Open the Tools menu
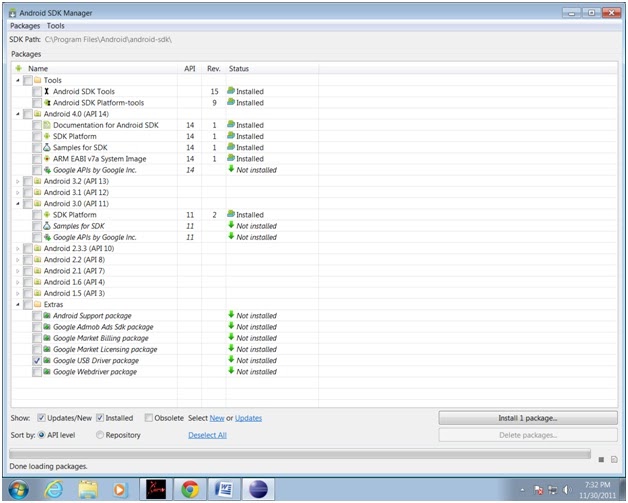628x503 pixels. coord(55,26)
